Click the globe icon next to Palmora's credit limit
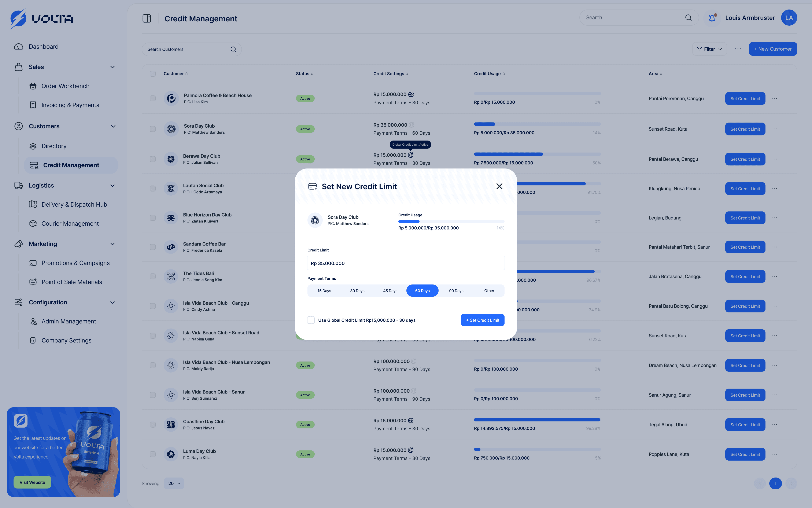812x508 pixels. click(x=411, y=94)
